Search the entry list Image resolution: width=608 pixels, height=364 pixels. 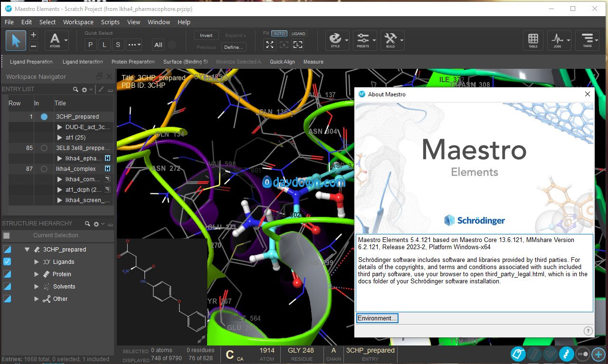click(x=76, y=89)
